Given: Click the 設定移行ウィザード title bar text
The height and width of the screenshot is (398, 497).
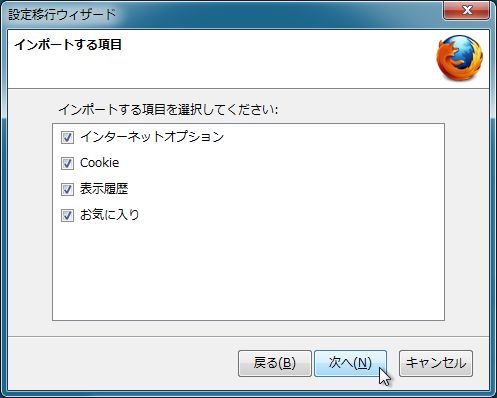Looking at the screenshot, I should coord(62,14).
